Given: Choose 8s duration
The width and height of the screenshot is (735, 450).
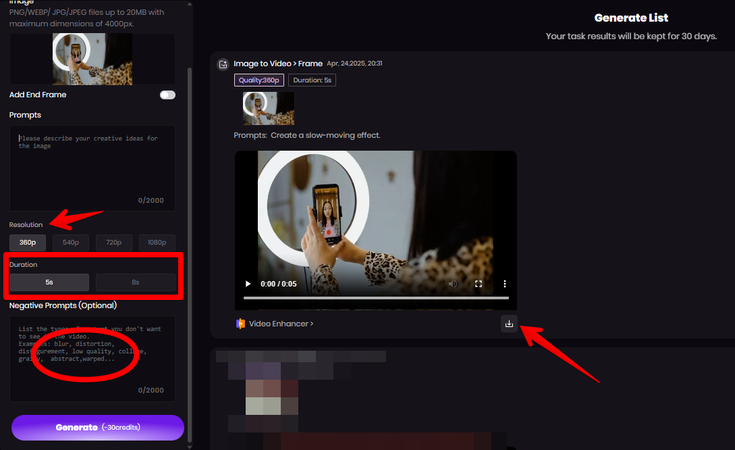Looking at the screenshot, I should coord(135,282).
